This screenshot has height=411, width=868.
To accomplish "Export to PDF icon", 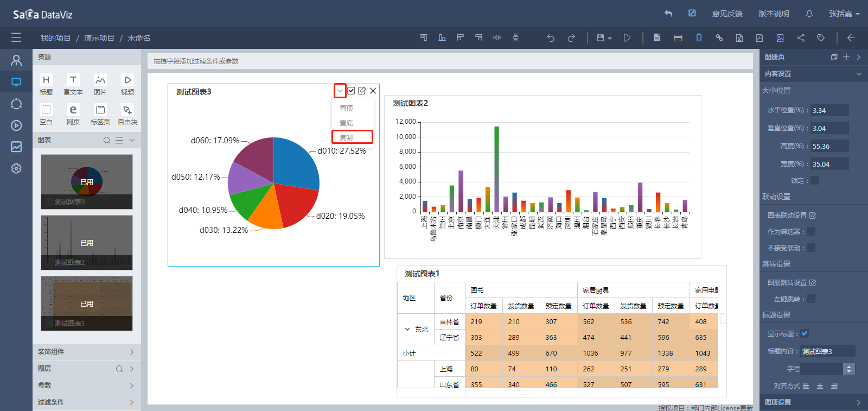I will [x=759, y=38].
